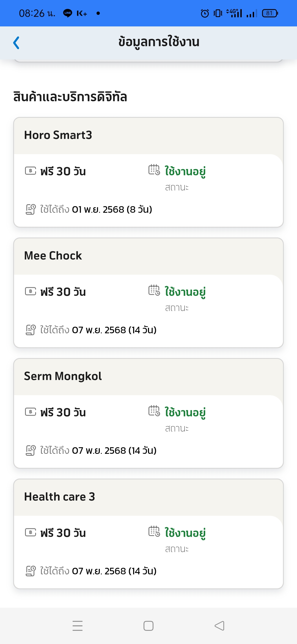Image resolution: width=297 pixels, height=644 pixels.
Task: Open the Serm Mongkol service title
Action: coord(63,376)
